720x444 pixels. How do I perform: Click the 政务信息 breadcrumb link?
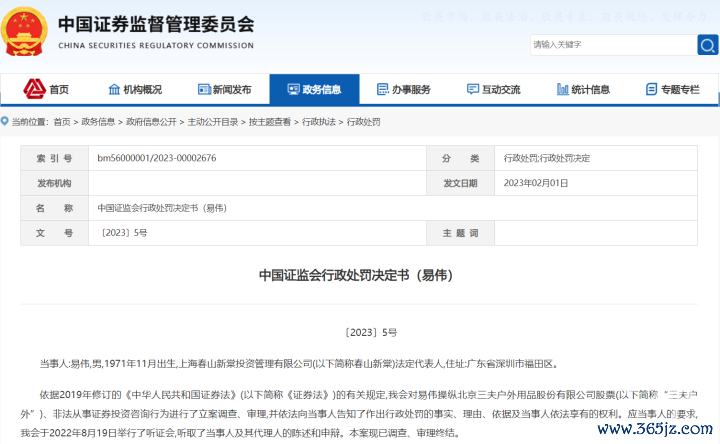[98, 122]
